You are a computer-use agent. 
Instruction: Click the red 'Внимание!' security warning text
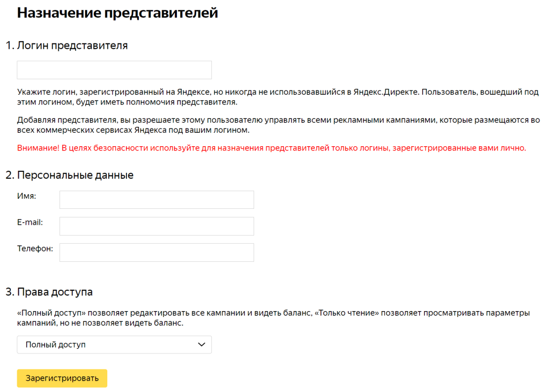[271, 148]
